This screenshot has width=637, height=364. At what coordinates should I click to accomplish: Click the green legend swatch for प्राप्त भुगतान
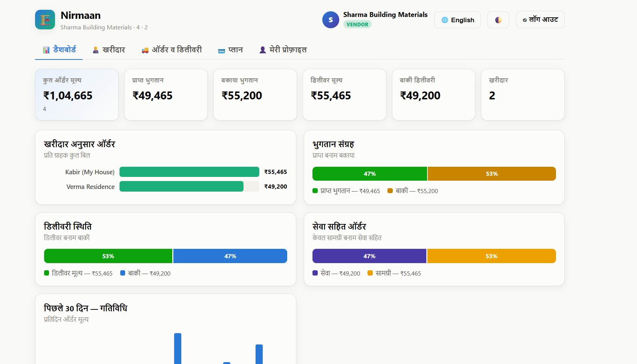pos(315,191)
